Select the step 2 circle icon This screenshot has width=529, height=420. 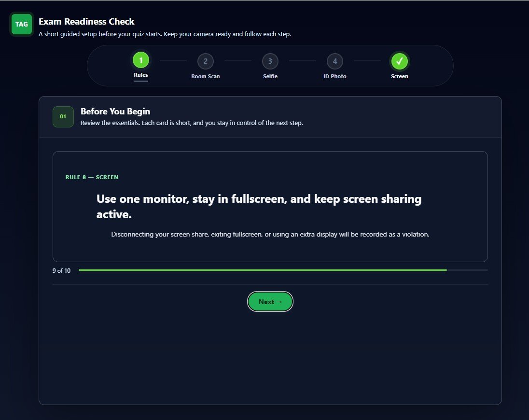coord(206,61)
